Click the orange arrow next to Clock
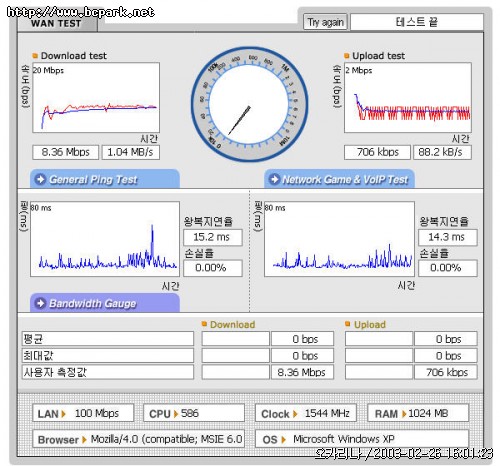Image resolution: width=500 pixels, height=466 pixels. 295,414
